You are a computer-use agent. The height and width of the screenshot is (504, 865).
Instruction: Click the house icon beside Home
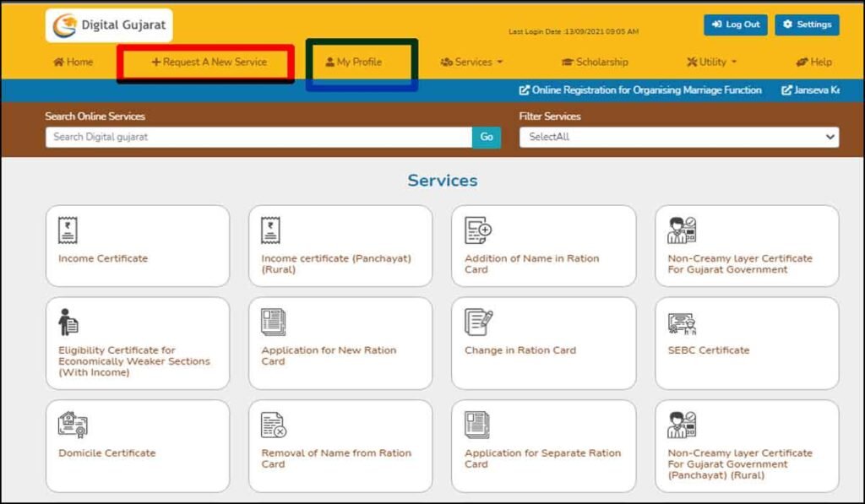(x=58, y=62)
